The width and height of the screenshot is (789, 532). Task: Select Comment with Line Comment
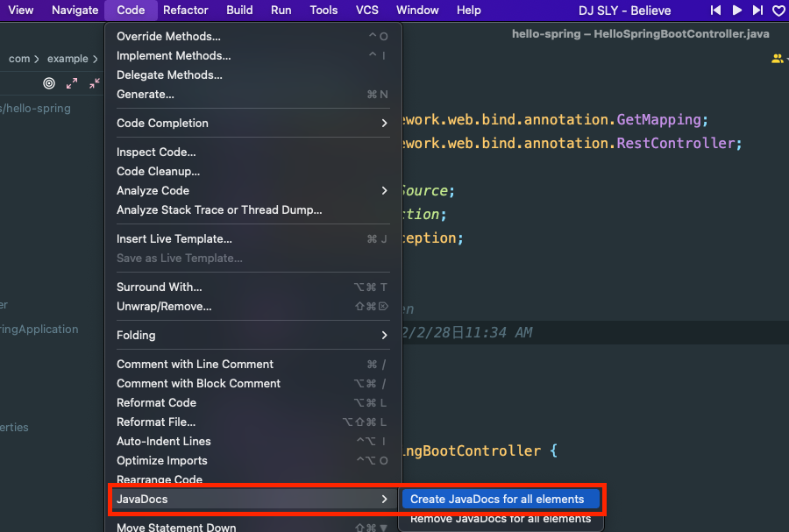coord(253,364)
